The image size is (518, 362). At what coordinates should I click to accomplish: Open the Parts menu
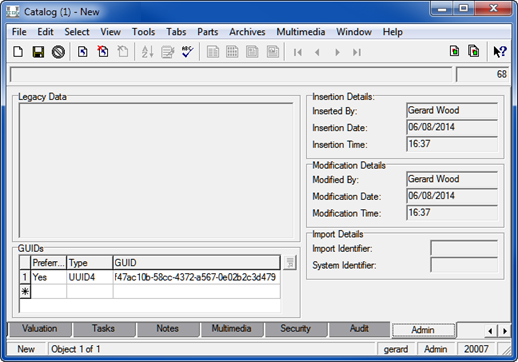tap(208, 32)
